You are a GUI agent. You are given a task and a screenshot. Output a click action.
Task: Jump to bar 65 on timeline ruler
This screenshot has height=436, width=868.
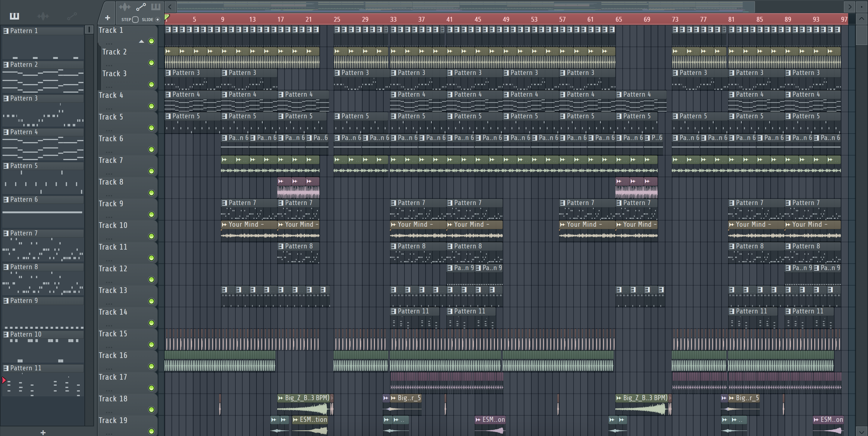(x=618, y=20)
